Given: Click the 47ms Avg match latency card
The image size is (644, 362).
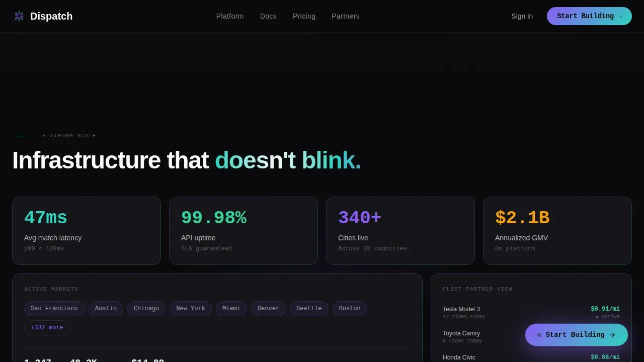Looking at the screenshot, I should (x=87, y=231).
